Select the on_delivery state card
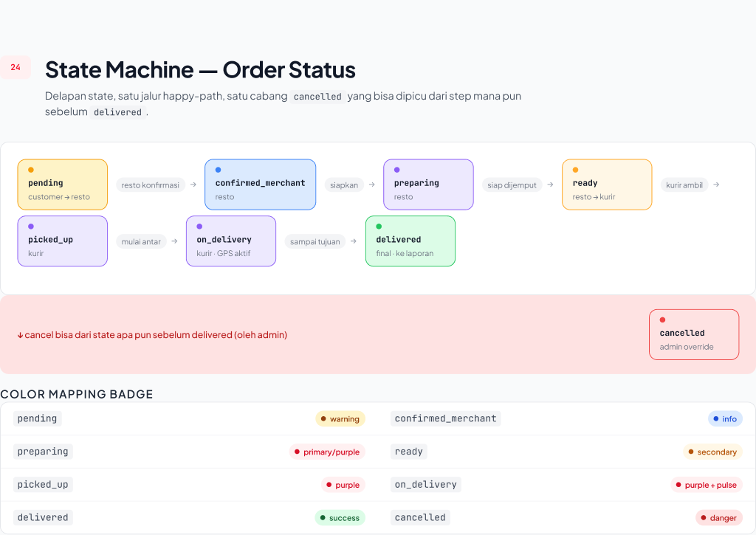 point(231,241)
